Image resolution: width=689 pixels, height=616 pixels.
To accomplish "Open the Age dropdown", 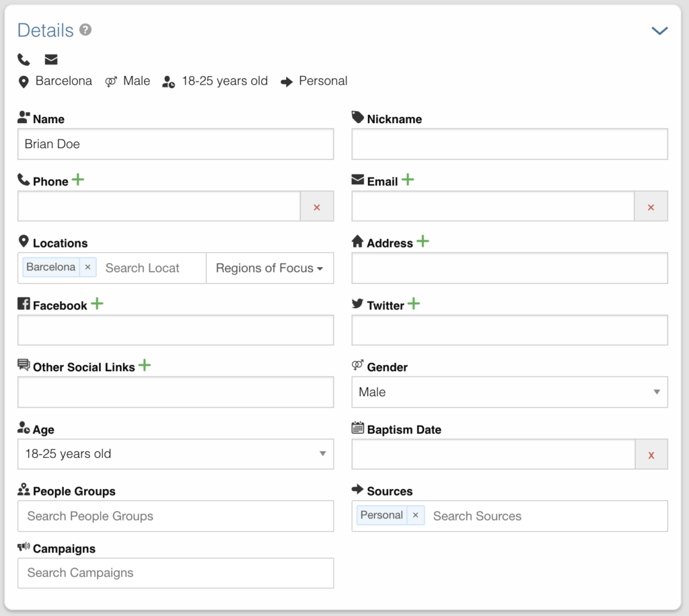I will pos(176,454).
